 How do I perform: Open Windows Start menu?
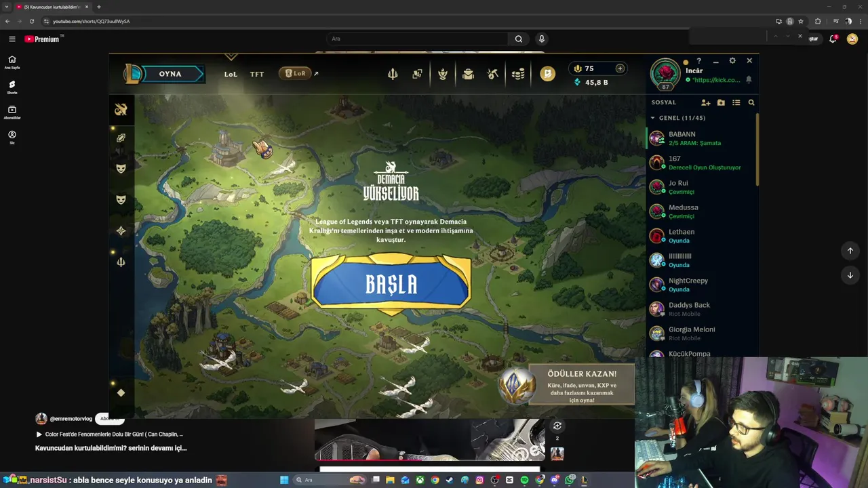pos(284,480)
